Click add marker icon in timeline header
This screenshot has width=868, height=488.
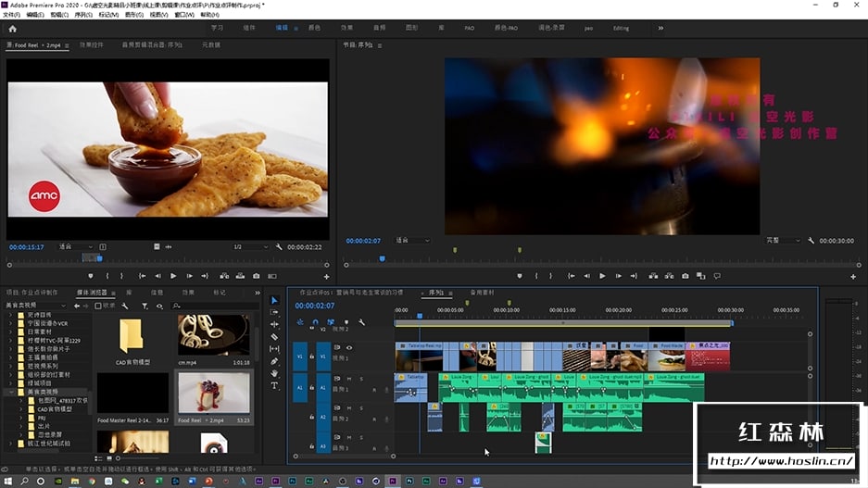346,322
